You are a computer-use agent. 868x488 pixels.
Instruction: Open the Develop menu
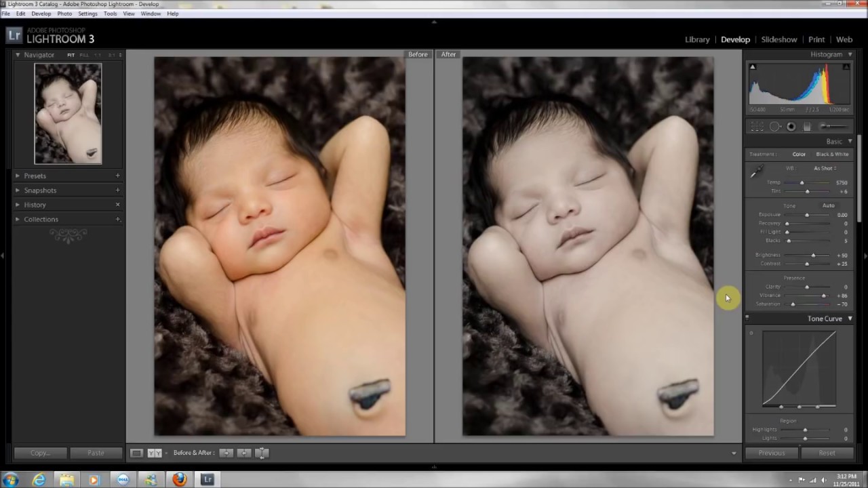point(41,14)
